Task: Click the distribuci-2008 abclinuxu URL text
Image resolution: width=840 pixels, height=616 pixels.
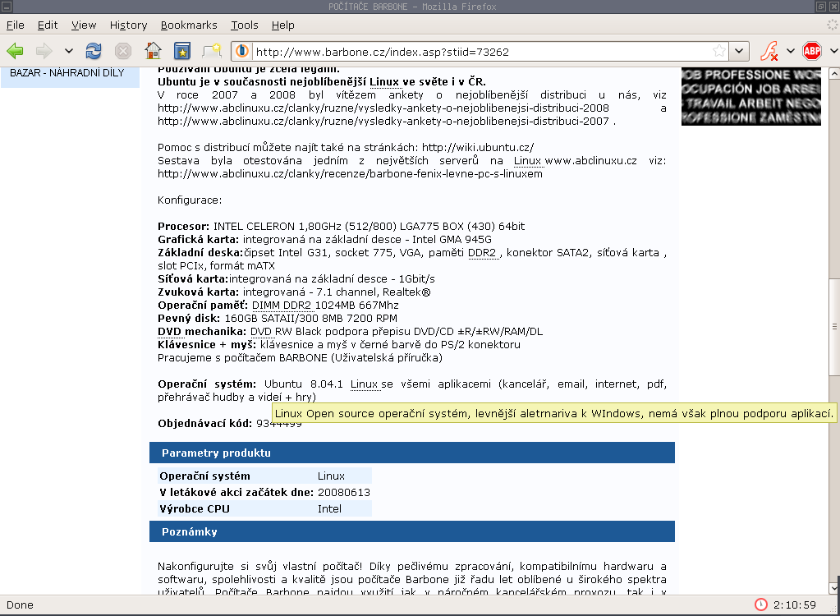Action: (x=383, y=108)
